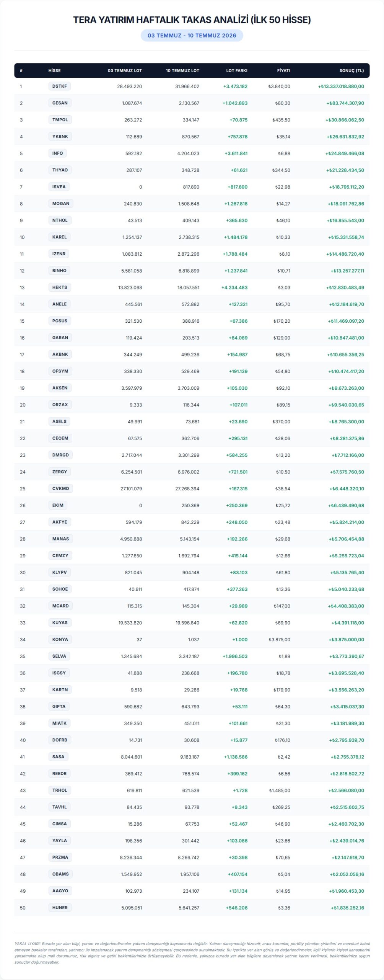This screenshot has width=384, height=980.
Task: Select the ASELS stock badge
Action: (59, 421)
